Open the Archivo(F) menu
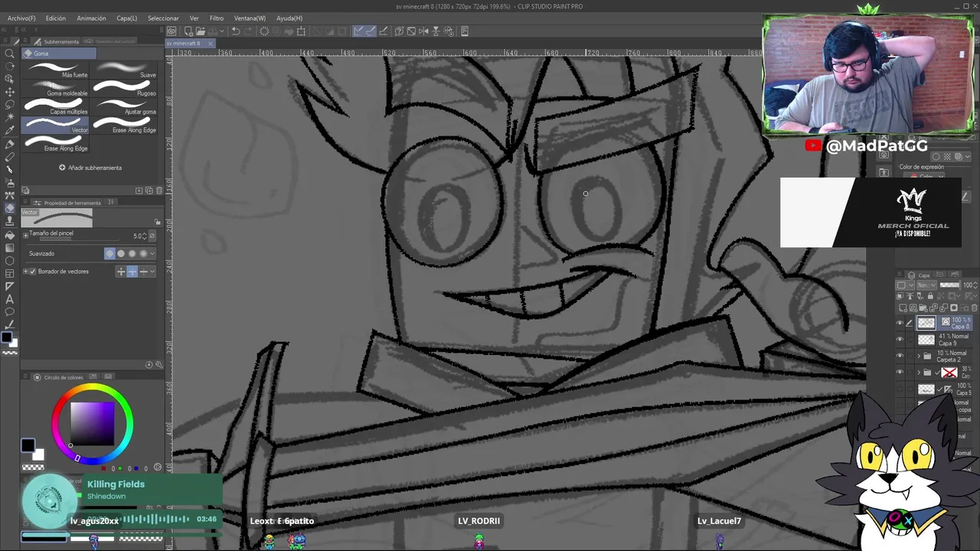 [21, 18]
